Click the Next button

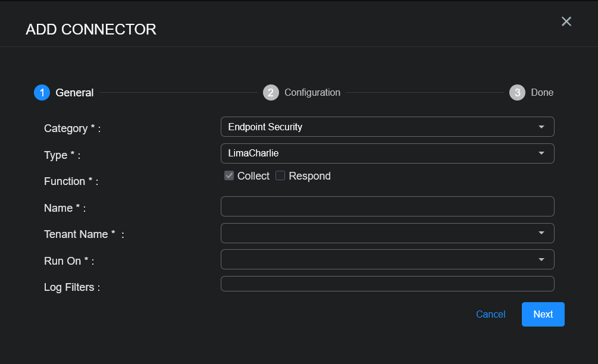[x=543, y=314]
